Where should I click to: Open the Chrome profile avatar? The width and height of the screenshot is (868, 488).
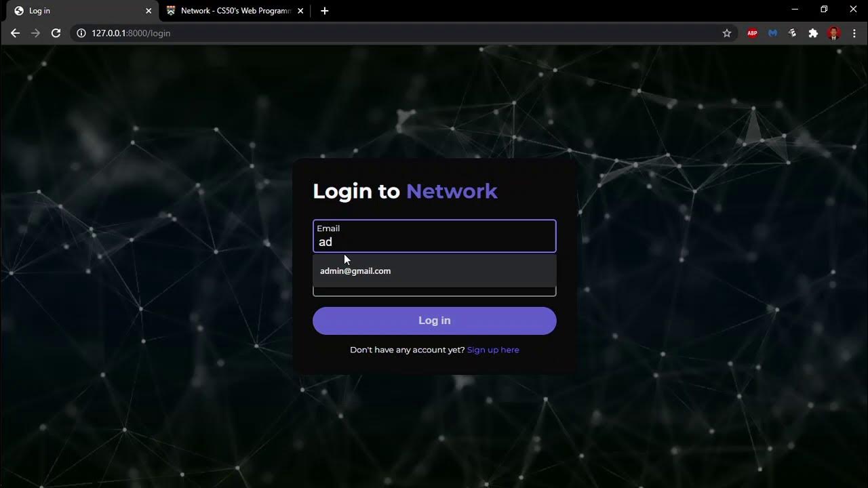[x=834, y=33]
